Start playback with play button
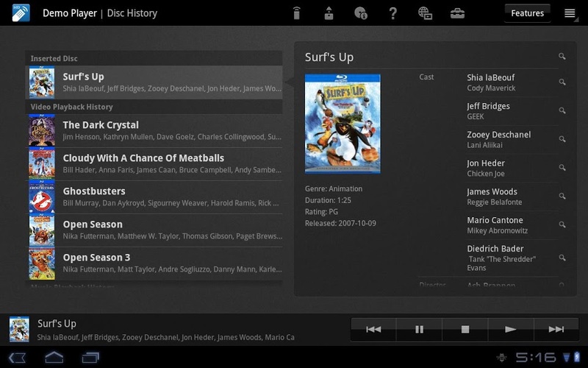Image resolution: width=588 pixels, height=368 pixels. point(511,329)
